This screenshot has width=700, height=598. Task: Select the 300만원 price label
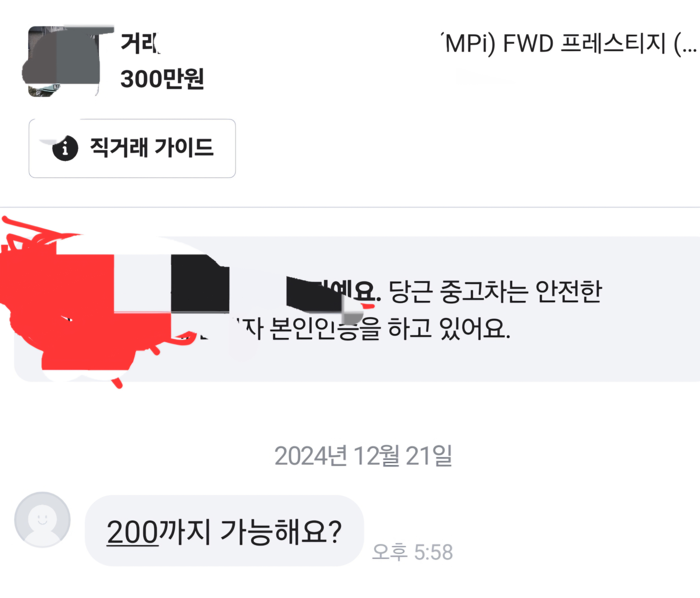click(x=162, y=79)
